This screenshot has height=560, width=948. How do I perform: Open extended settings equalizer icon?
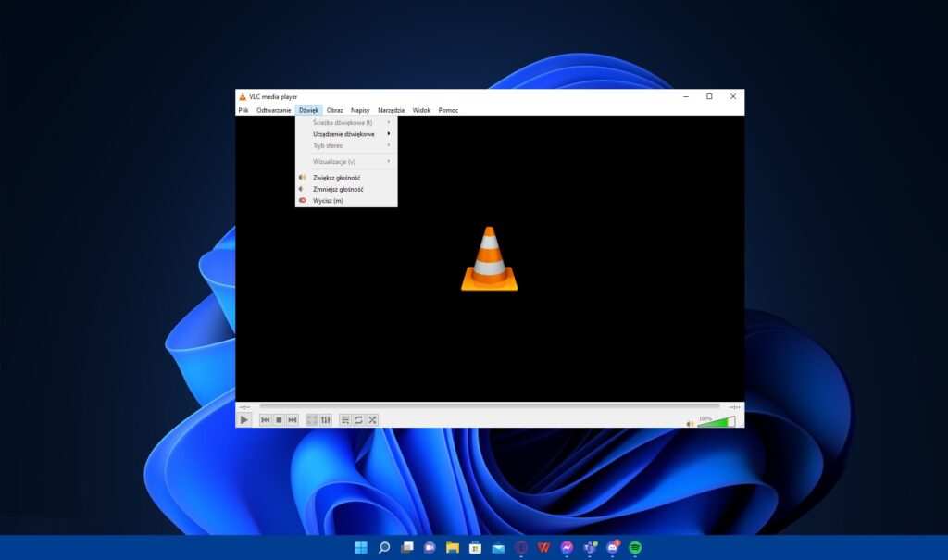[x=326, y=419]
